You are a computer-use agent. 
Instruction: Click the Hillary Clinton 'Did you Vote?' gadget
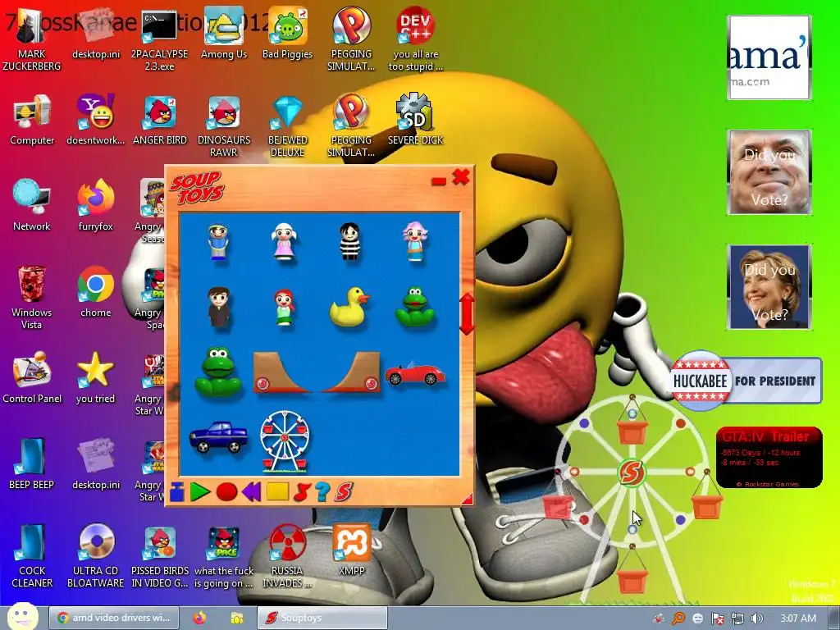[769, 286]
